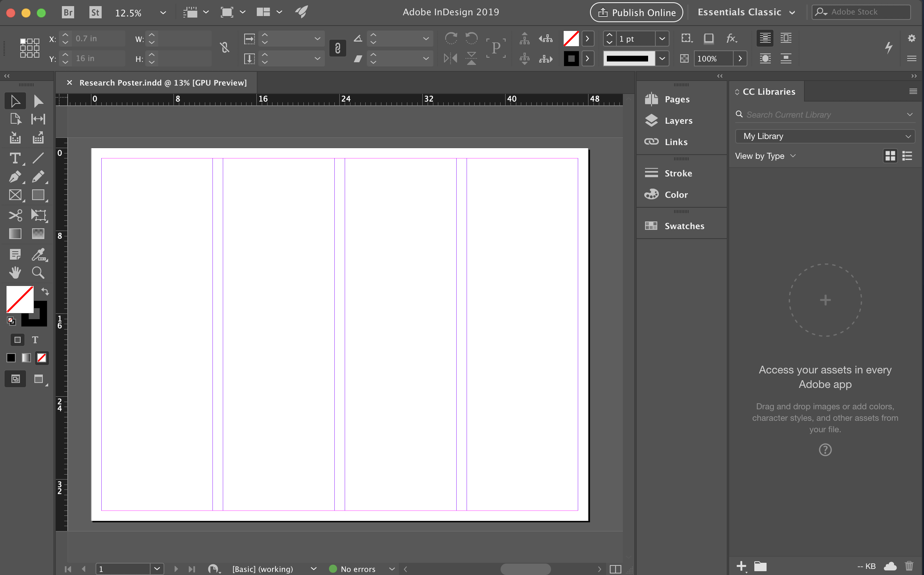The image size is (924, 575).
Task: Select the Zoom tool
Action: pos(38,272)
